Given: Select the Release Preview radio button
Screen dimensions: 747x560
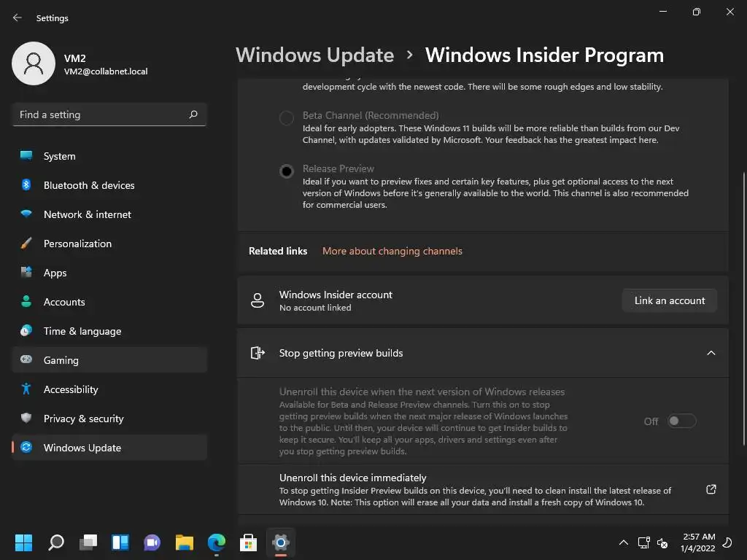Looking at the screenshot, I should 286,171.
